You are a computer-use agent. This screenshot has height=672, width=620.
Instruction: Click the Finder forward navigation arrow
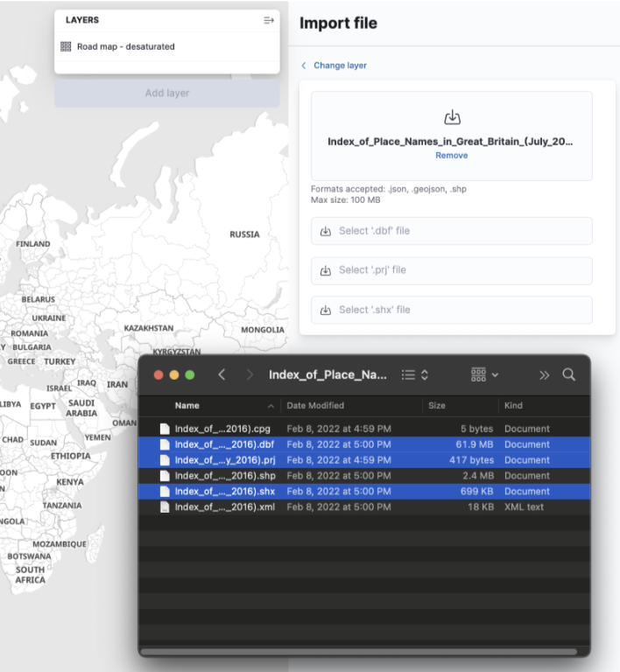tap(250, 374)
